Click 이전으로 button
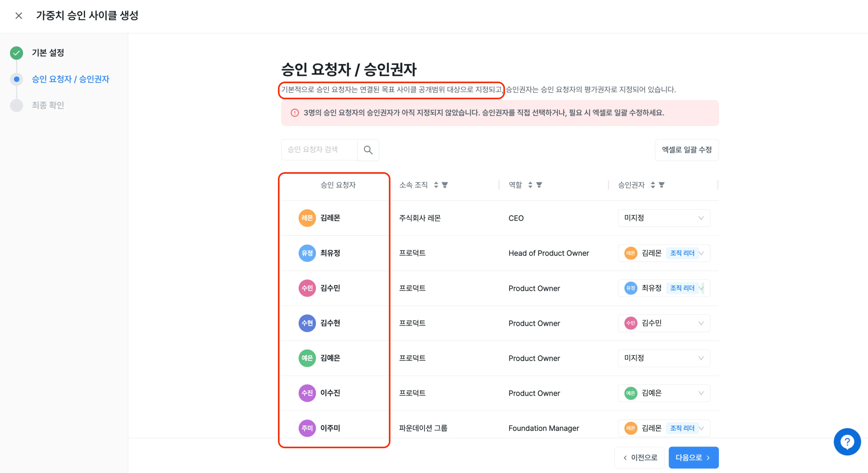This screenshot has height=473, width=868. 640,457
